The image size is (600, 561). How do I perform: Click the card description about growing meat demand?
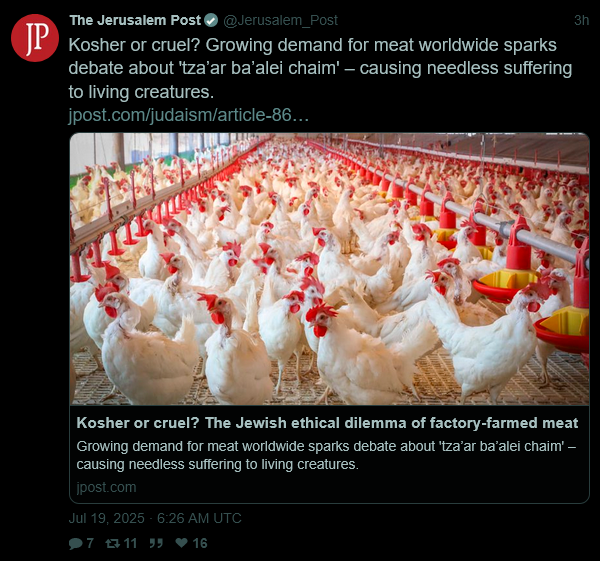click(326, 455)
